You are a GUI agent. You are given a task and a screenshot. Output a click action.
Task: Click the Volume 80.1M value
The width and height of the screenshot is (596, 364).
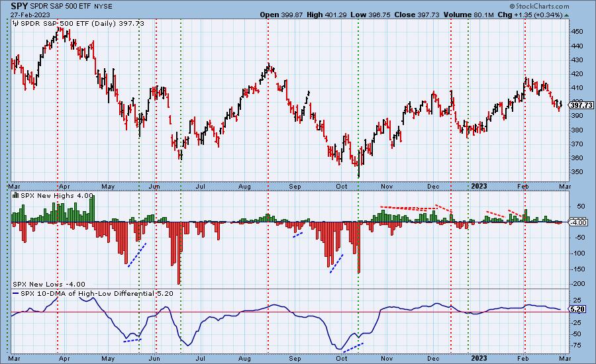tap(468, 15)
